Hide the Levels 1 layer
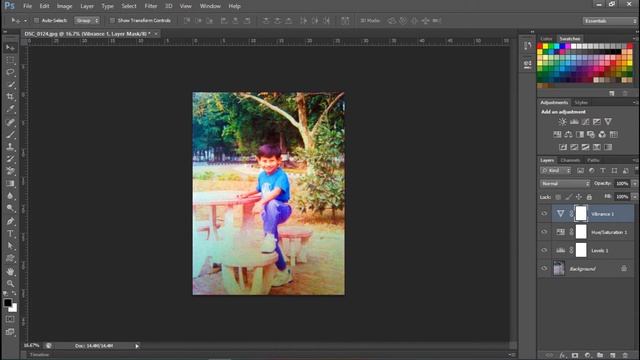 coord(544,250)
